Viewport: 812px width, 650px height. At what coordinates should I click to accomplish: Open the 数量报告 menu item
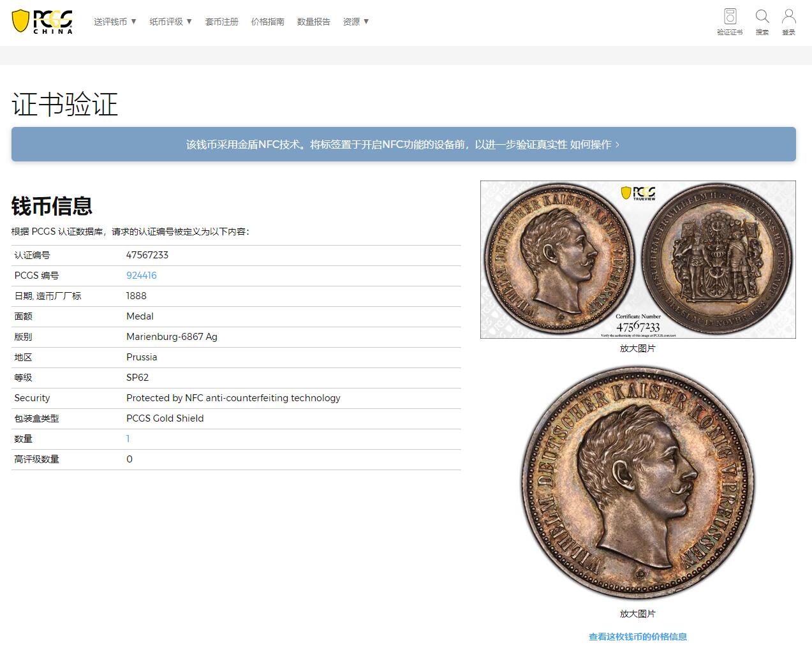[x=314, y=22]
